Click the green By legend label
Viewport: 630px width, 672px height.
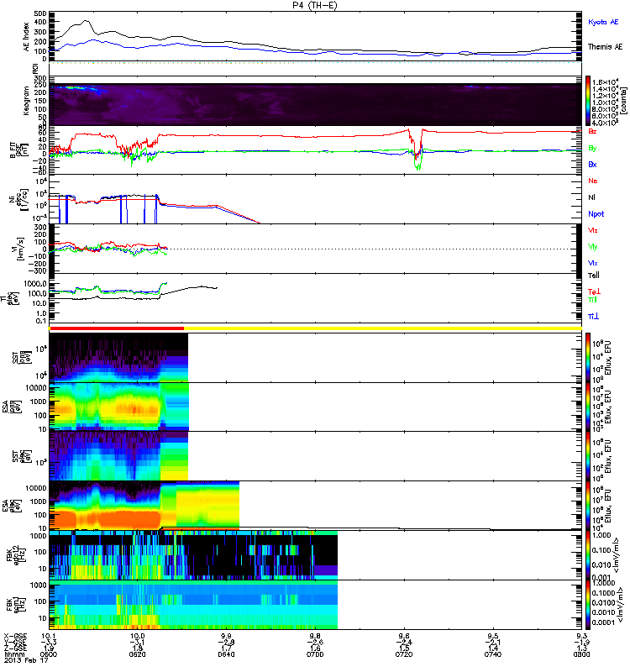coord(592,149)
